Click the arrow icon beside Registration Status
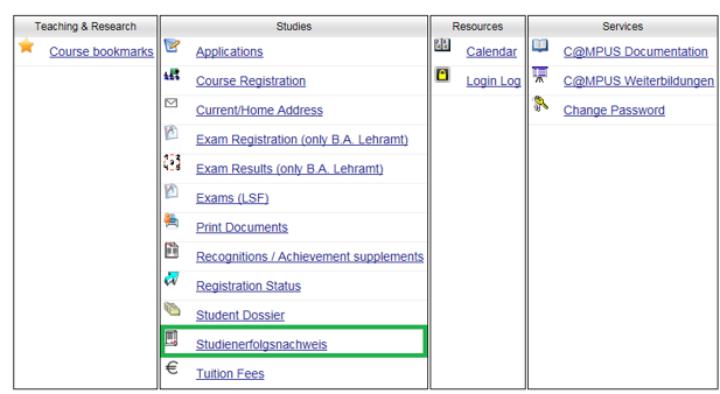The height and width of the screenshot is (394, 720). point(172,279)
